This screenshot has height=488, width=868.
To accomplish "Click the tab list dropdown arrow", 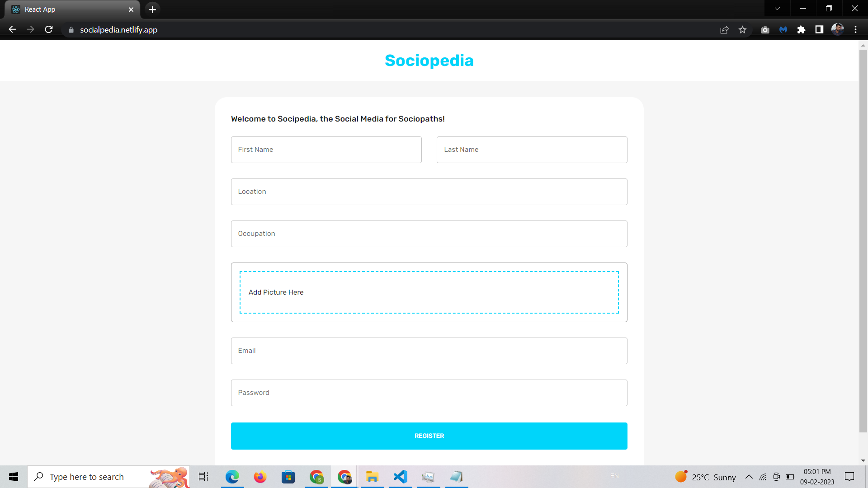I will pyautogui.click(x=776, y=9).
